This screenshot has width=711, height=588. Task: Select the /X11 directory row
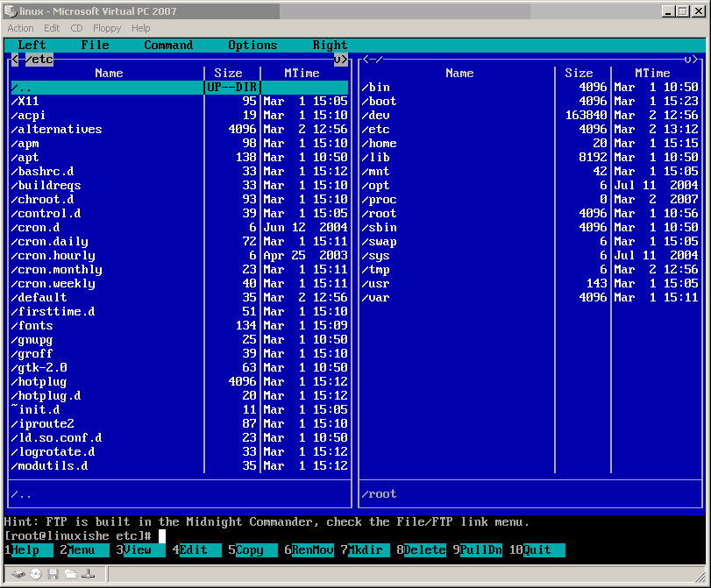click(180, 101)
